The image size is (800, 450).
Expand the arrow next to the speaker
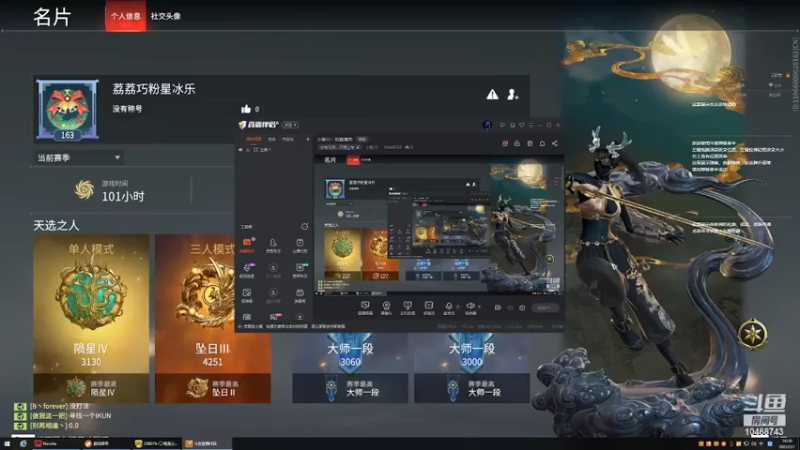pos(479,307)
